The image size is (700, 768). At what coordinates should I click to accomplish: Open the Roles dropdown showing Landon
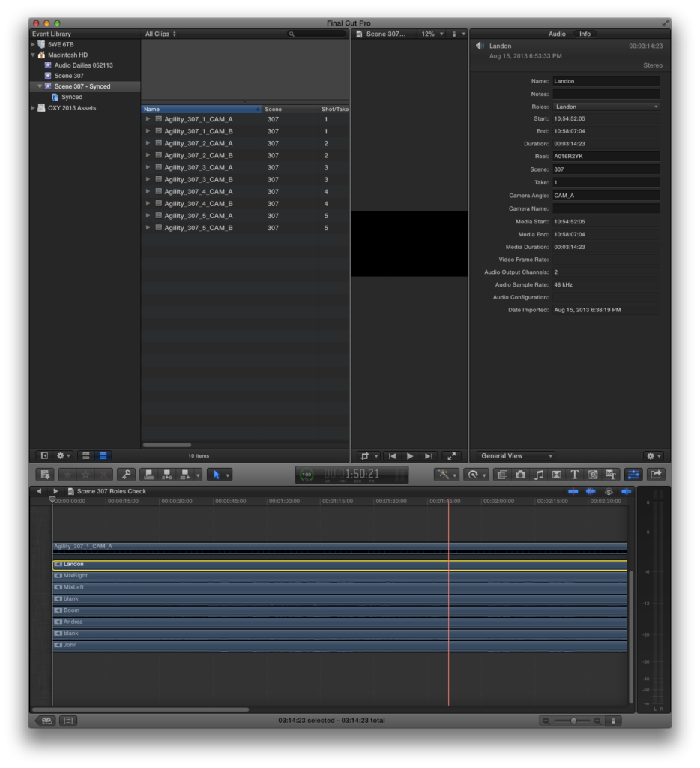606,106
